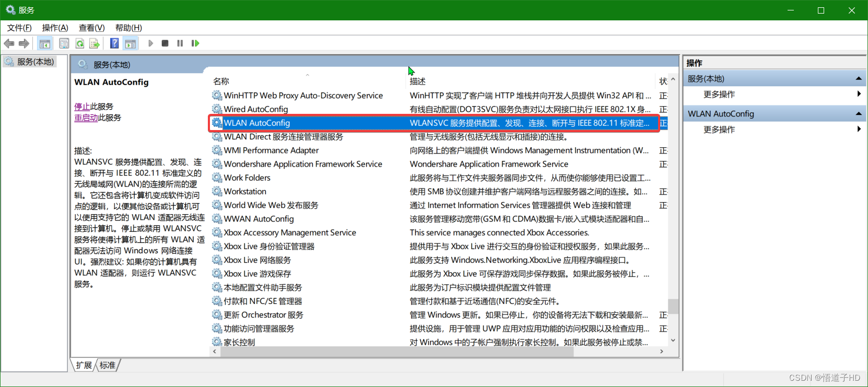Click the horizontal scrollbar thumb

click(397, 351)
